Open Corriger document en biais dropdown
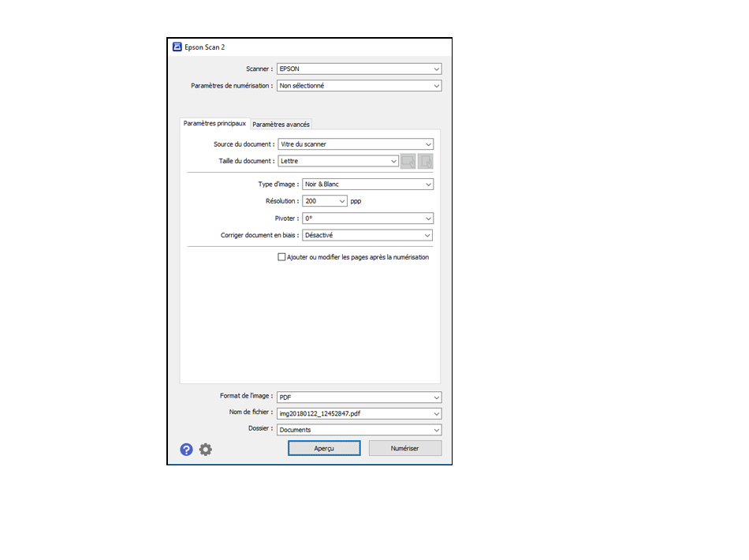This screenshot has height=560, width=749. coord(367,235)
